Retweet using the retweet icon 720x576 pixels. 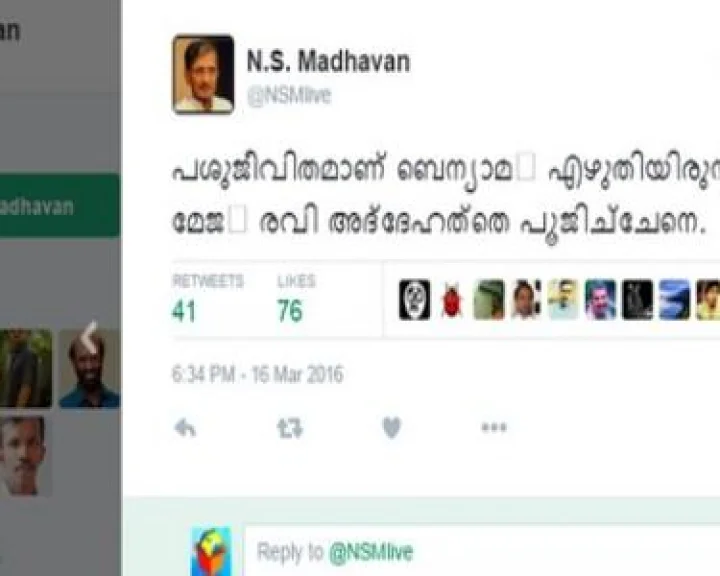(x=290, y=428)
